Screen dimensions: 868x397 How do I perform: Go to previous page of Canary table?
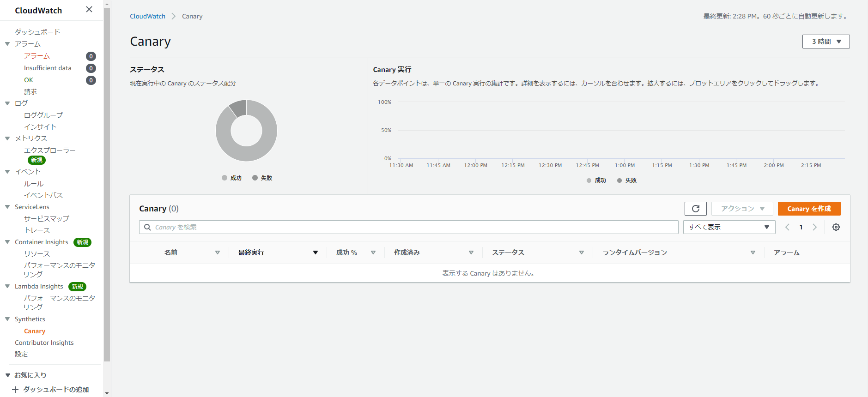(788, 227)
